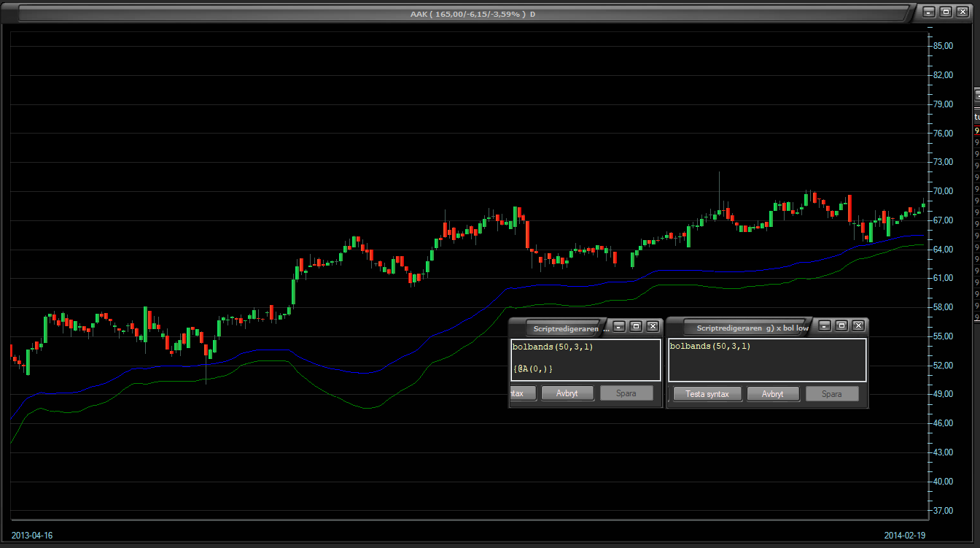This screenshot has height=548, width=980.
Task: Maximize the AAK chart window
Action: tap(946, 12)
